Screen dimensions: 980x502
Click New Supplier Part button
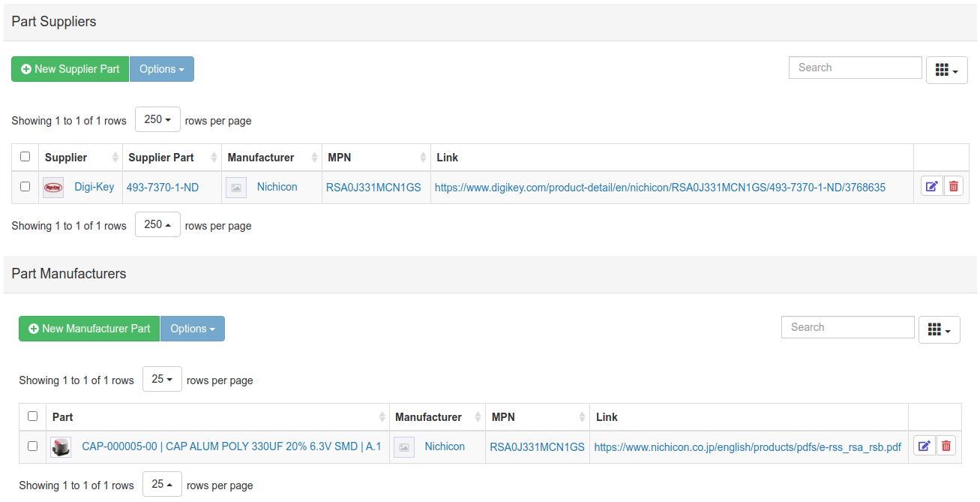click(x=70, y=69)
